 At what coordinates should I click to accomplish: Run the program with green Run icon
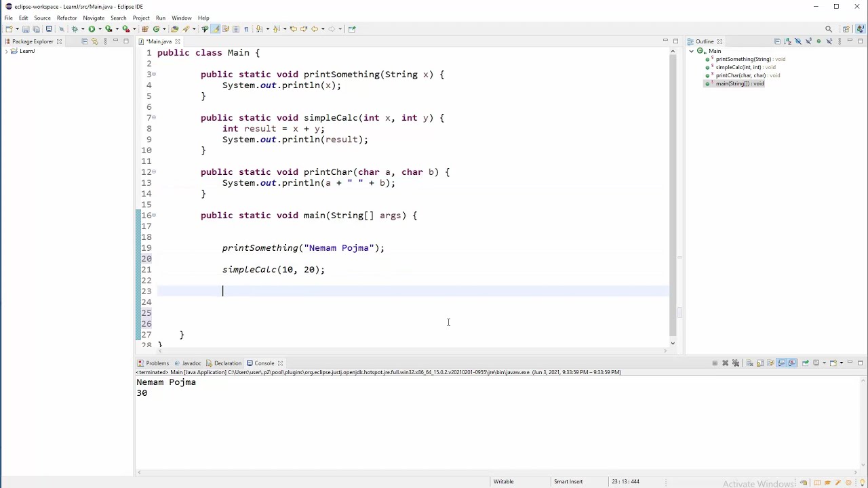(92, 28)
